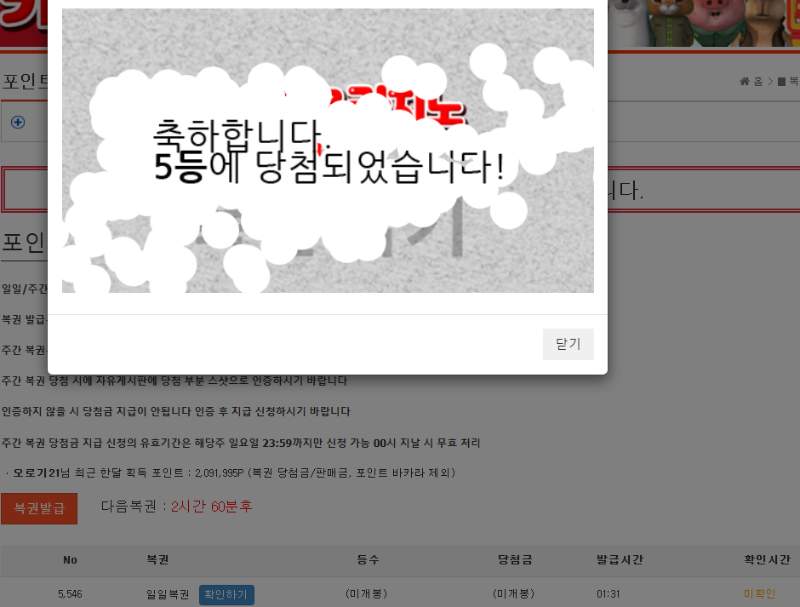The height and width of the screenshot is (607, 800).
Task: Click the 발급시간 column header
Action: (x=619, y=559)
